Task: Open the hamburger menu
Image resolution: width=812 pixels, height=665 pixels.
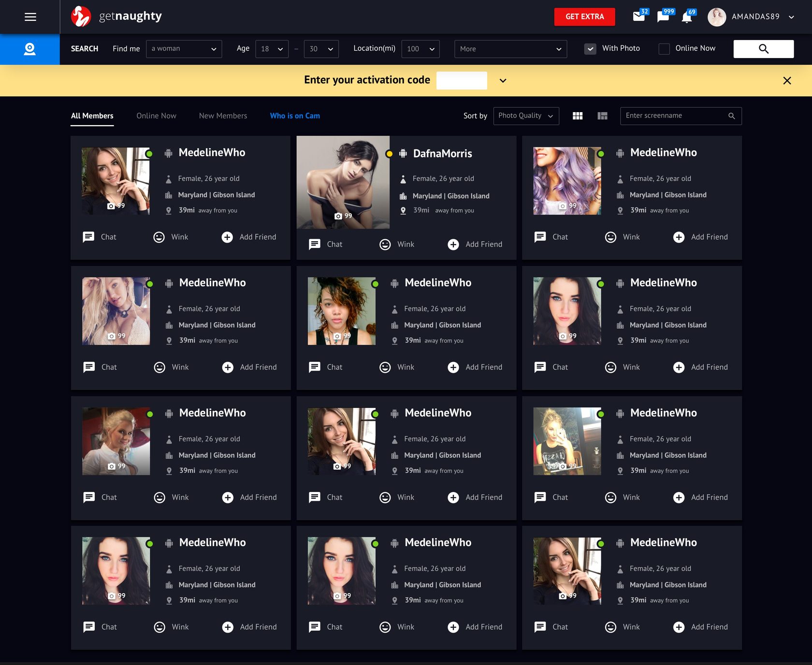Action: (x=30, y=17)
